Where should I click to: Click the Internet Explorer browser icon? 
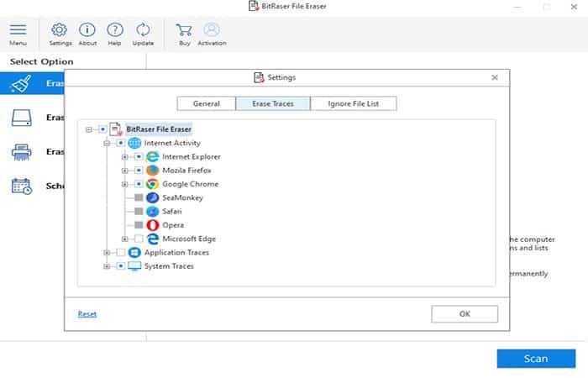click(x=152, y=157)
